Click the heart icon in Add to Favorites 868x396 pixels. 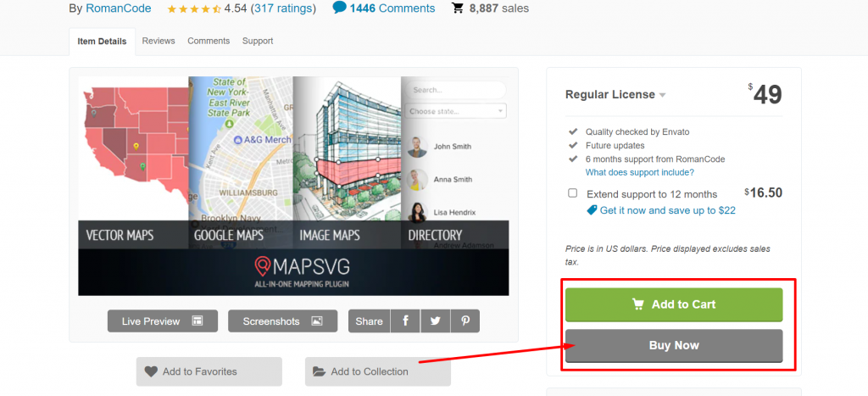tap(151, 371)
